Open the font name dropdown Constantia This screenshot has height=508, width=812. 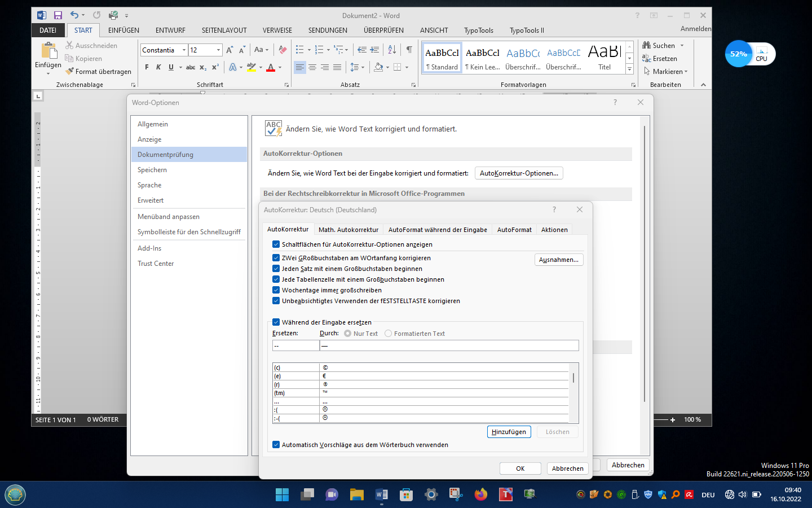[184, 50]
